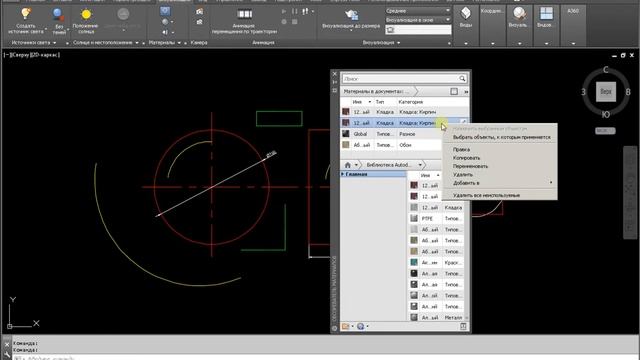Click the home icon in the library bar
The height and width of the screenshot is (360, 640).
347,165
